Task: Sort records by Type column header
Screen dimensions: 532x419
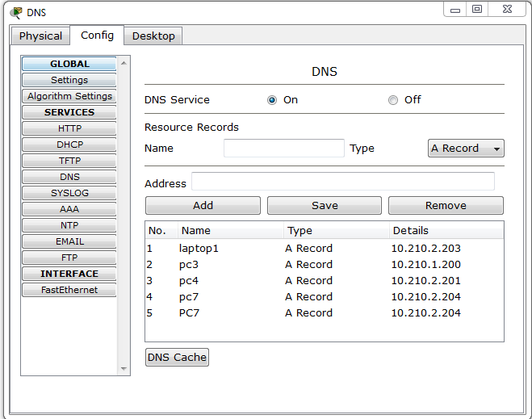Action: (x=337, y=231)
